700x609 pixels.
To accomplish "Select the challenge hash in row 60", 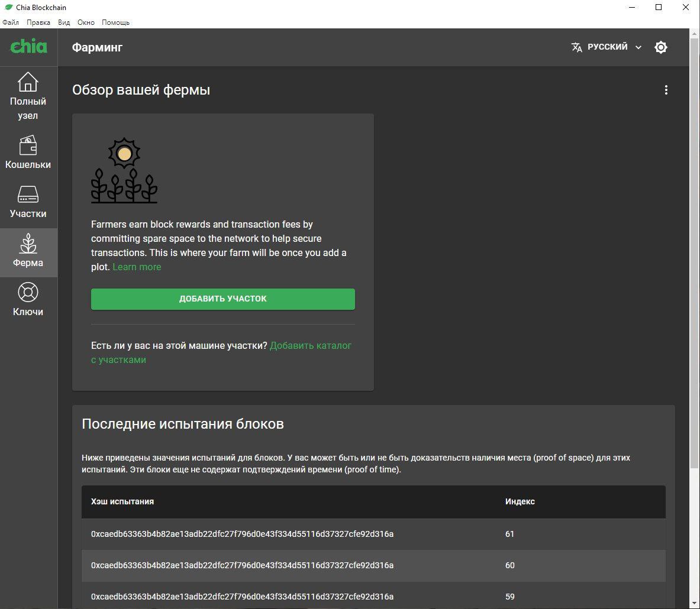I will (242, 565).
